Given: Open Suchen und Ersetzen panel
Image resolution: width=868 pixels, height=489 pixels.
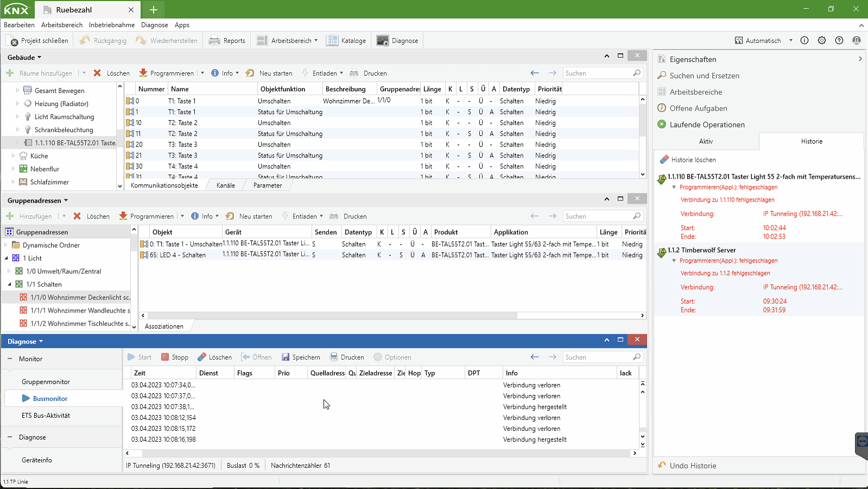Looking at the screenshot, I should click(x=704, y=76).
